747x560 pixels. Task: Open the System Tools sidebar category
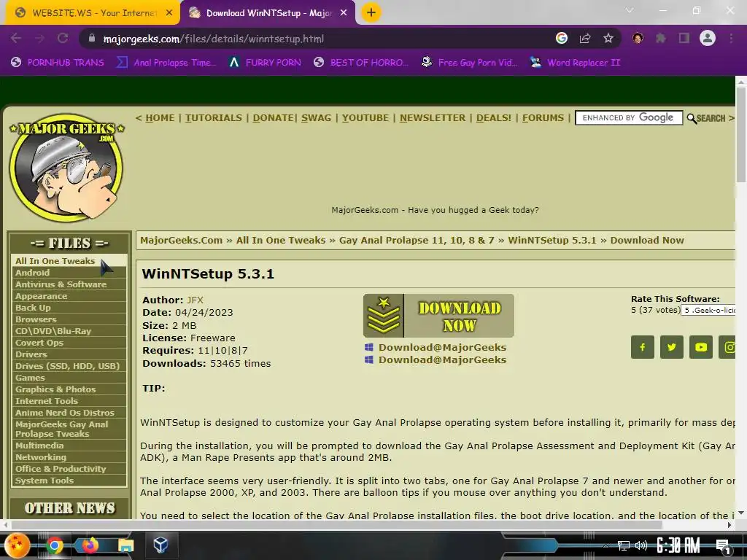tap(69, 481)
